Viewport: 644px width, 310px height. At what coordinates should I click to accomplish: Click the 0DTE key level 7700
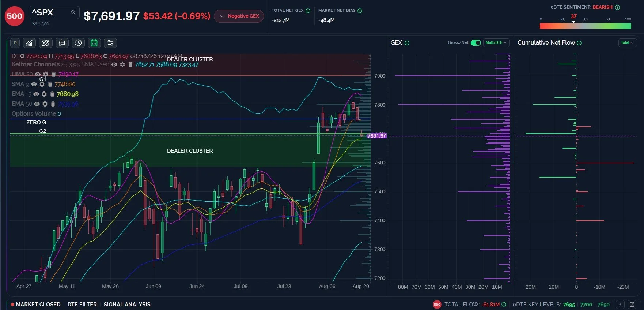[x=586, y=305]
